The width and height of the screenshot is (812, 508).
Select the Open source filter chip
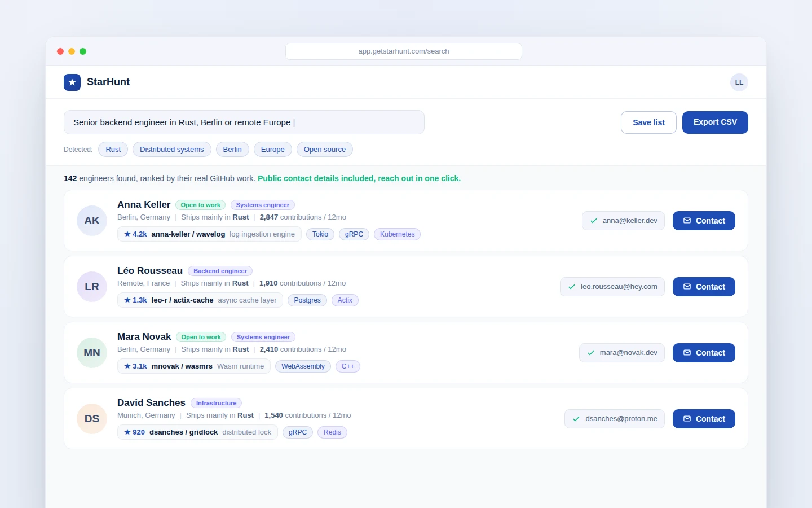(325, 150)
